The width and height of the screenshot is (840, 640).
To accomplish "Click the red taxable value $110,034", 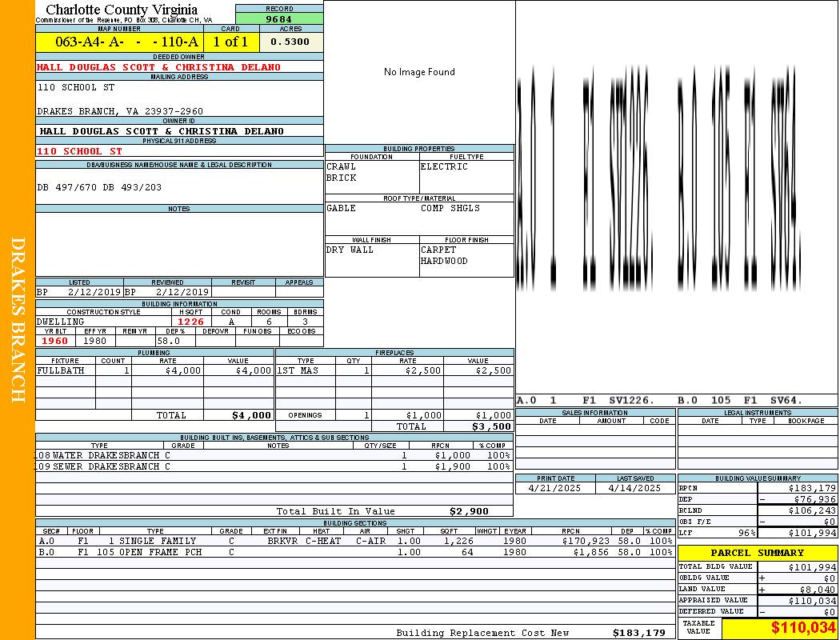I will [803, 628].
